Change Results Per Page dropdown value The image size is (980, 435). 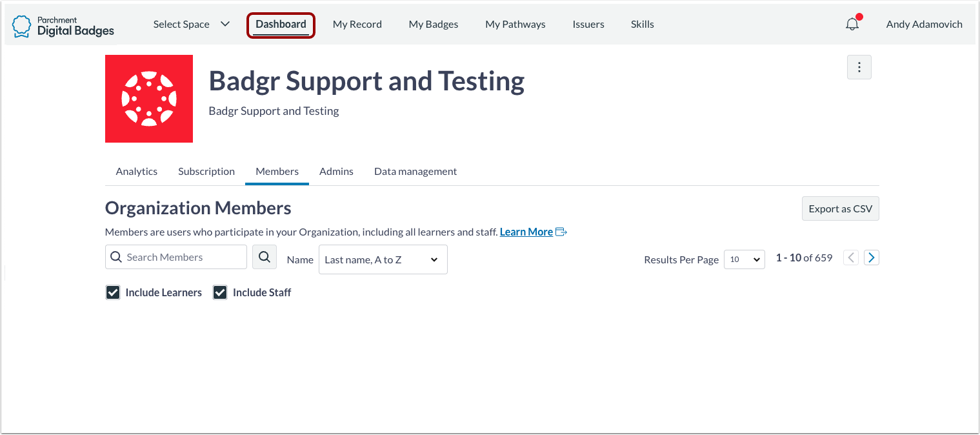pyautogui.click(x=744, y=259)
